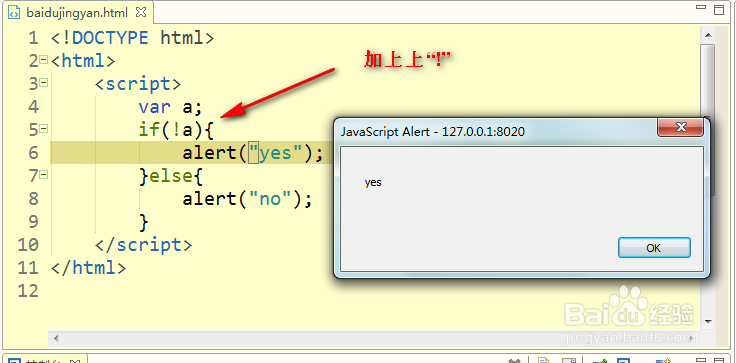736x363 pixels.
Task: Click the horizontal scrollbar left arrow
Action: [56, 338]
